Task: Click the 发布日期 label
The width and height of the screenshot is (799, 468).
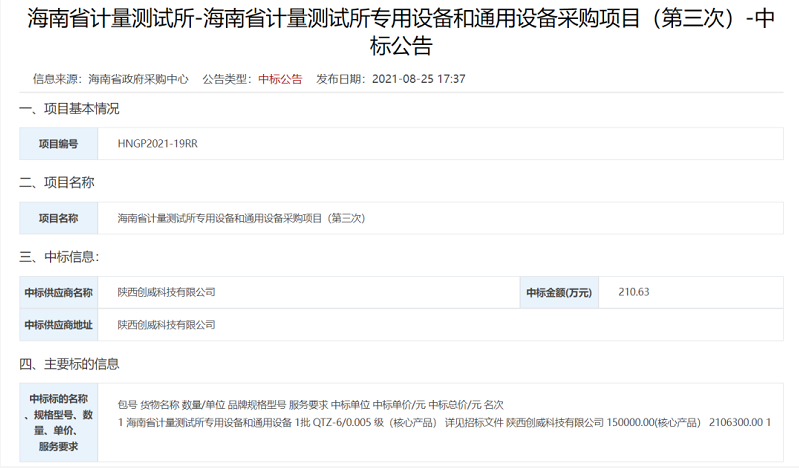Action: (x=340, y=79)
